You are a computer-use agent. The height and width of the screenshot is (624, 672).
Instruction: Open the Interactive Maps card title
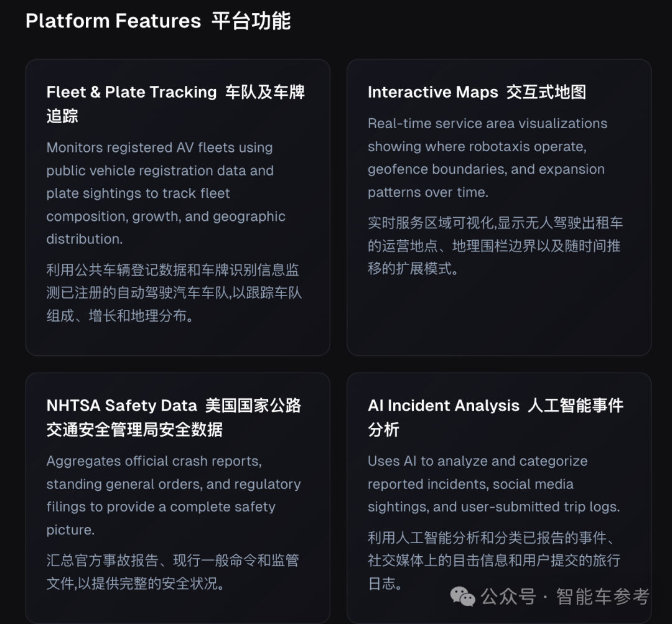tap(432, 92)
